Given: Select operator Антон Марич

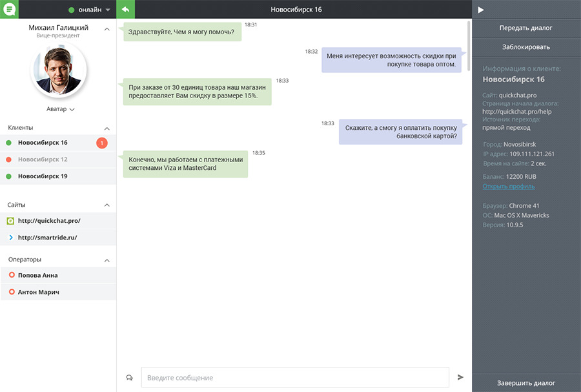Looking at the screenshot, I should [x=58, y=292].
